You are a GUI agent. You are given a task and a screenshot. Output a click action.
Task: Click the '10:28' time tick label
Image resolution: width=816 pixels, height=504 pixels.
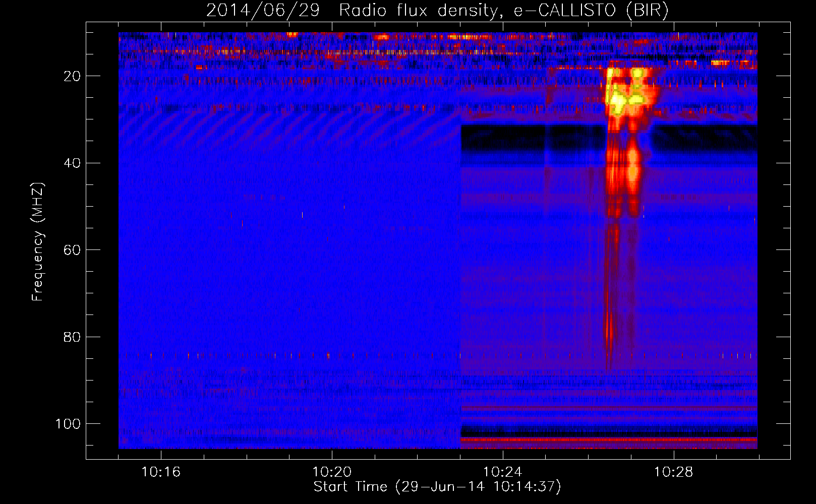coord(674,472)
